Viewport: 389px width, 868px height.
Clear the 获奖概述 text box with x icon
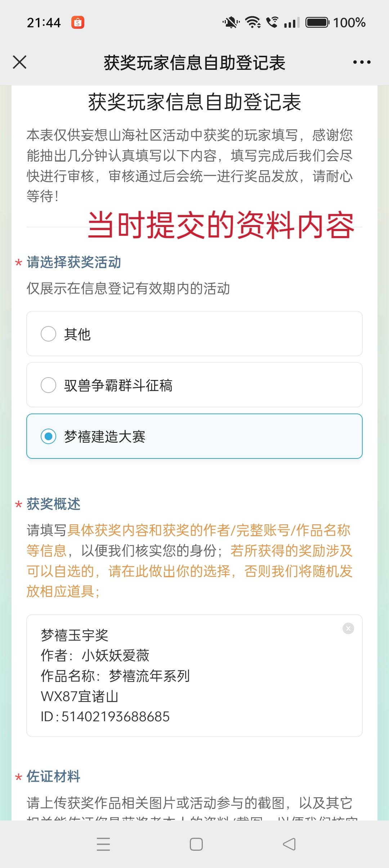(348, 628)
